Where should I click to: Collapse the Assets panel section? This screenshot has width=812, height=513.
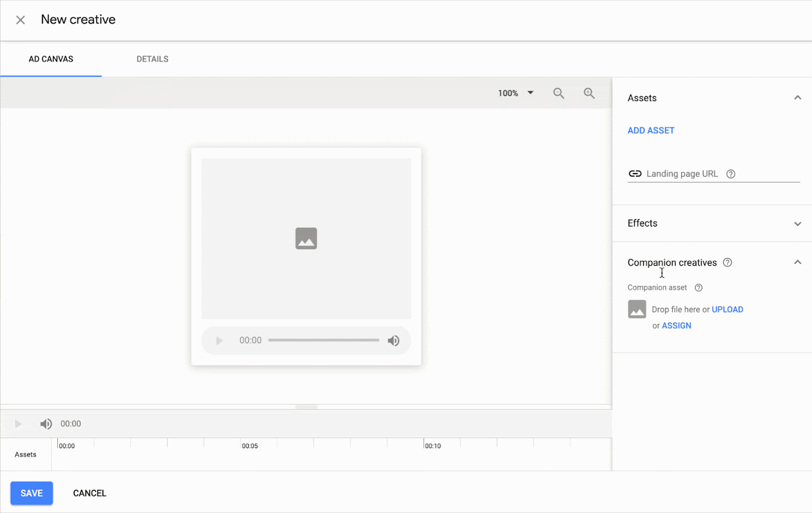click(798, 98)
